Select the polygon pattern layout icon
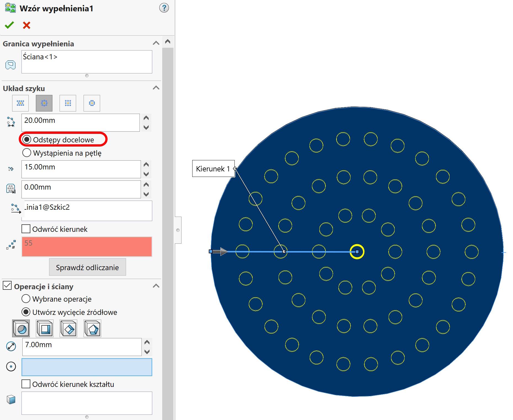513x420 pixels. click(x=92, y=103)
